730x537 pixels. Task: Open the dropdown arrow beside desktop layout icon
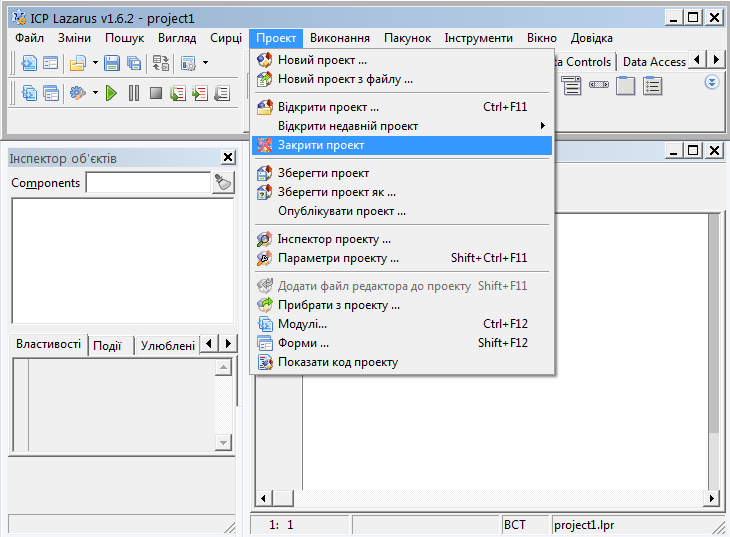click(x=205, y=62)
